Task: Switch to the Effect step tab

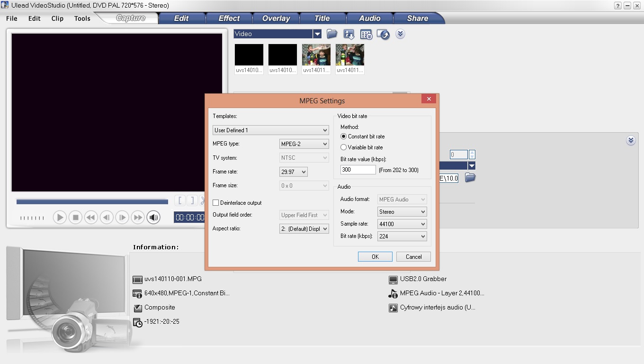Action: tap(229, 18)
